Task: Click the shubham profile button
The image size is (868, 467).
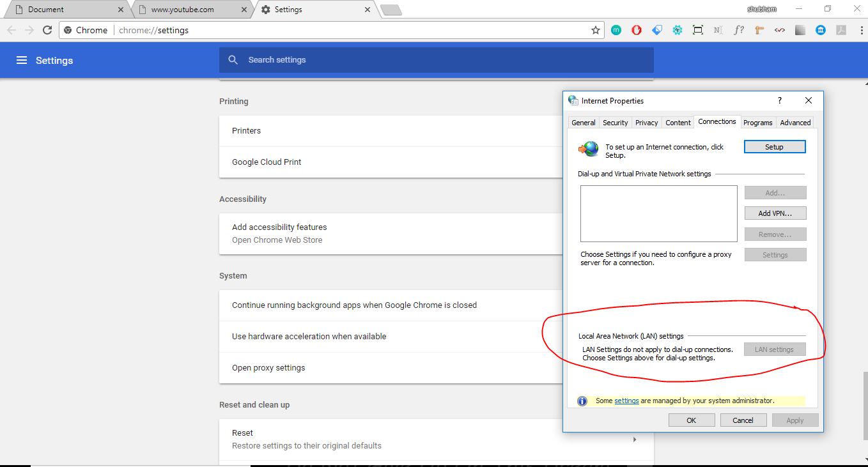Action: (x=762, y=9)
